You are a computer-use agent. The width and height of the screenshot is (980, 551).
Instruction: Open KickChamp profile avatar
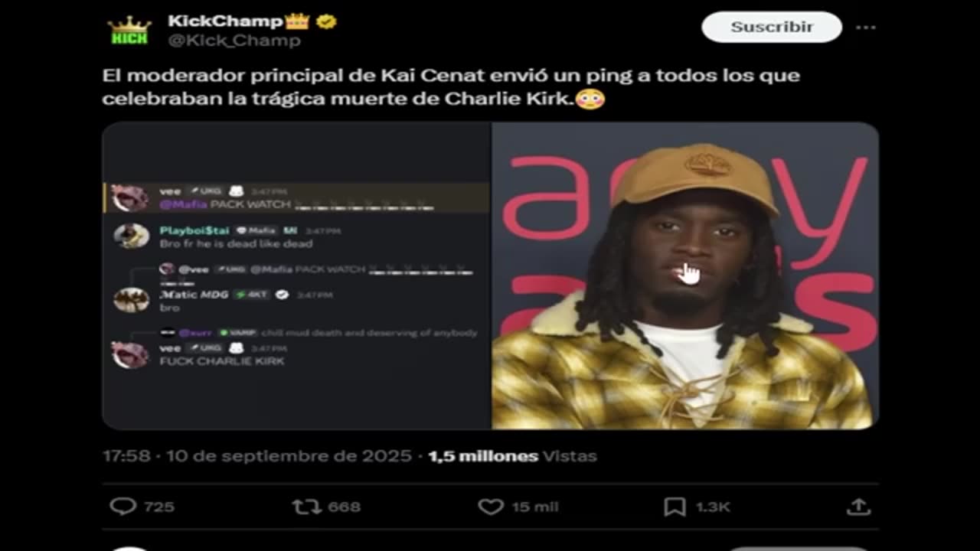tap(129, 31)
